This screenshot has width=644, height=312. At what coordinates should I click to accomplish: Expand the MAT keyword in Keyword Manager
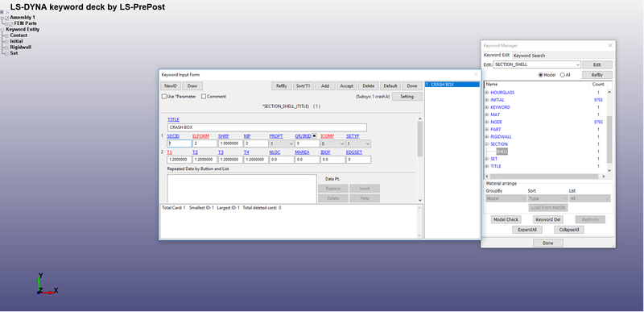(x=487, y=114)
